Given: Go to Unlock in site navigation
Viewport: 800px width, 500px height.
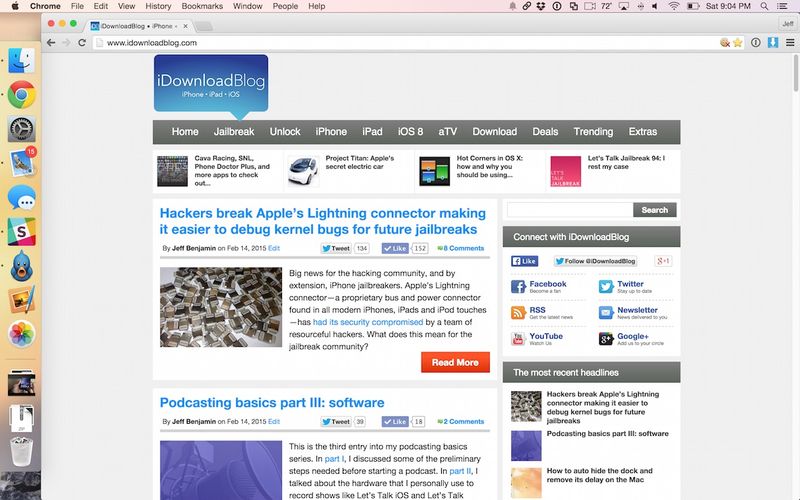Looking at the screenshot, I should point(285,132).
